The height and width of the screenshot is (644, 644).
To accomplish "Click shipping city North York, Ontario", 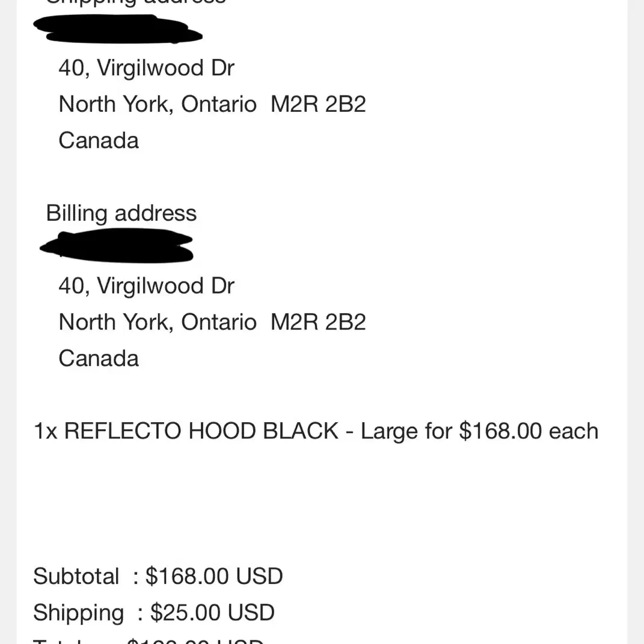I will point(158,104).
